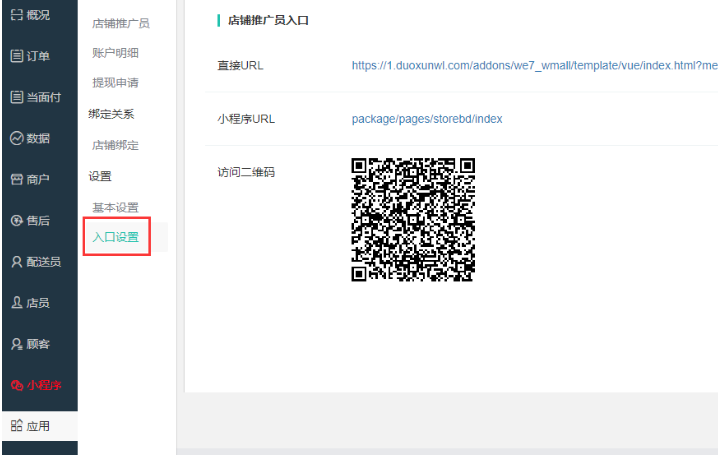Go to 订单 section
This screenshot has width=718, height=455.
coord(38,56)
